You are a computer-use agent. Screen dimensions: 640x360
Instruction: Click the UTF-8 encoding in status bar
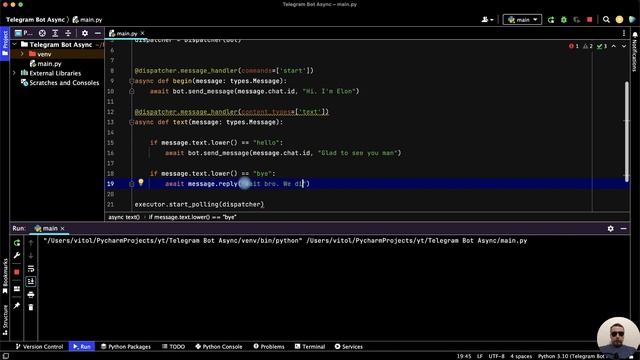pyautogui.click(x=496, y=356)
